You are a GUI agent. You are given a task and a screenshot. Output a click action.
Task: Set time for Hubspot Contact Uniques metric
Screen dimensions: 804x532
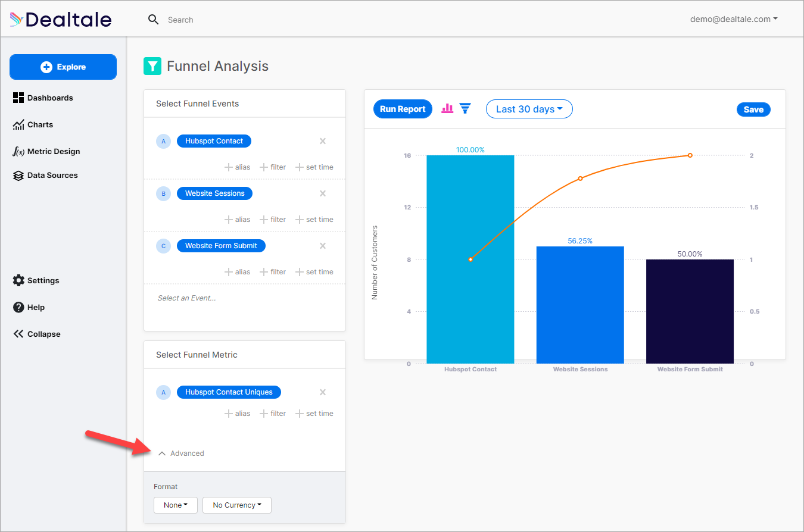[314, 414]
